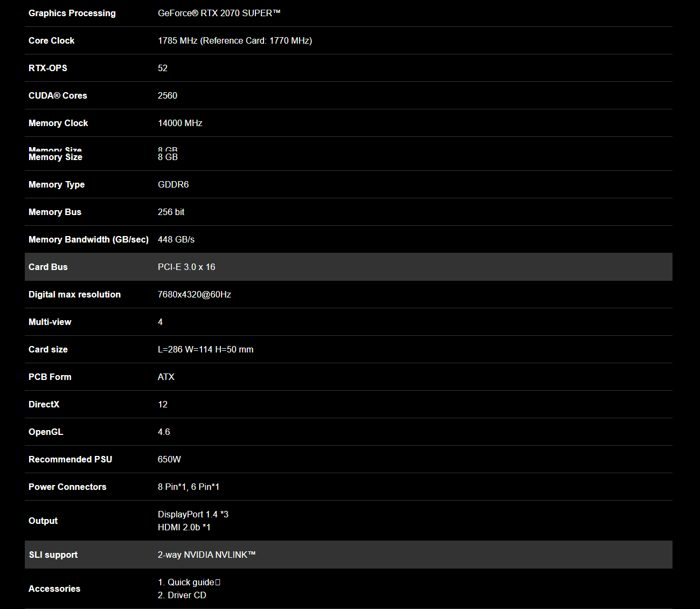
Task: Click the Multi-view value '4'
Action: (160, 322)
